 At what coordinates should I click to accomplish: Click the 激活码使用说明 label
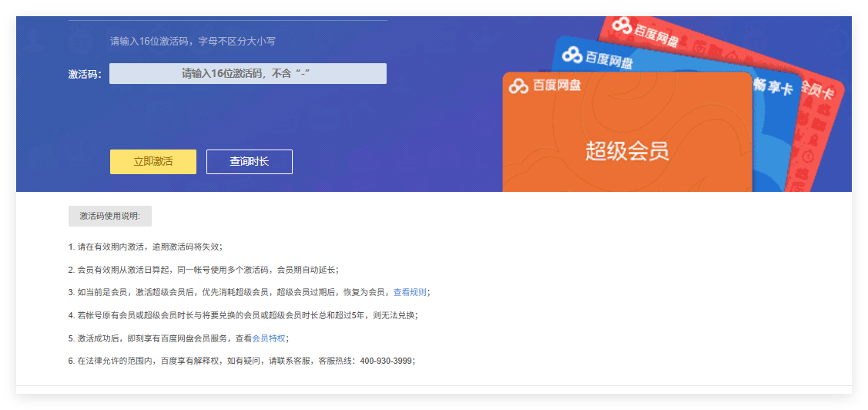109,216
